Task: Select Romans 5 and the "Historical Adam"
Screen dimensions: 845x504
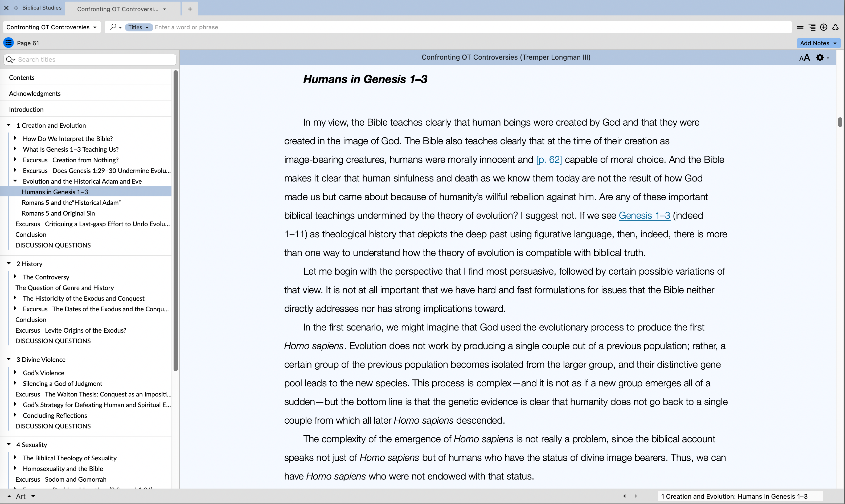Action: click(x=71, y=203)
